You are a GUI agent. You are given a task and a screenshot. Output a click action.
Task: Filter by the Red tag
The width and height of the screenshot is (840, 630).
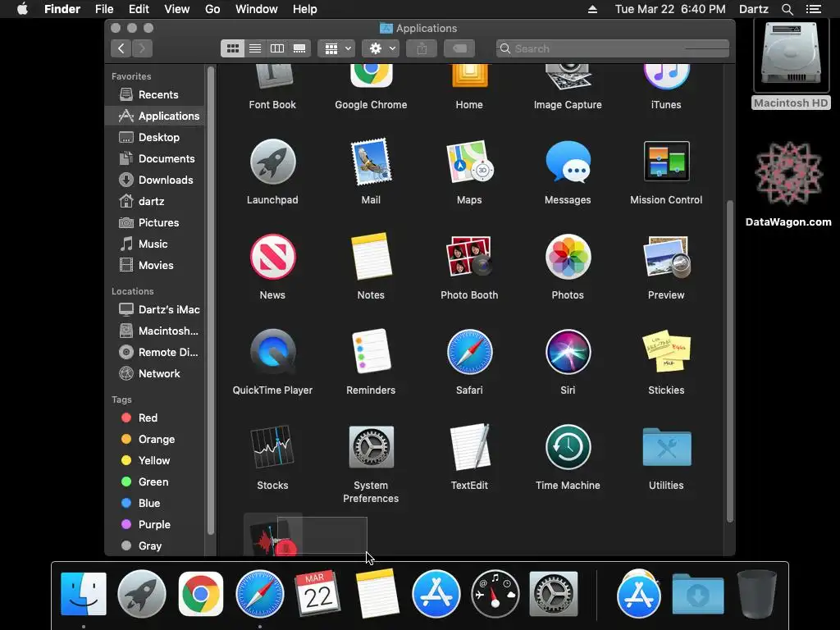coord(155,418)
